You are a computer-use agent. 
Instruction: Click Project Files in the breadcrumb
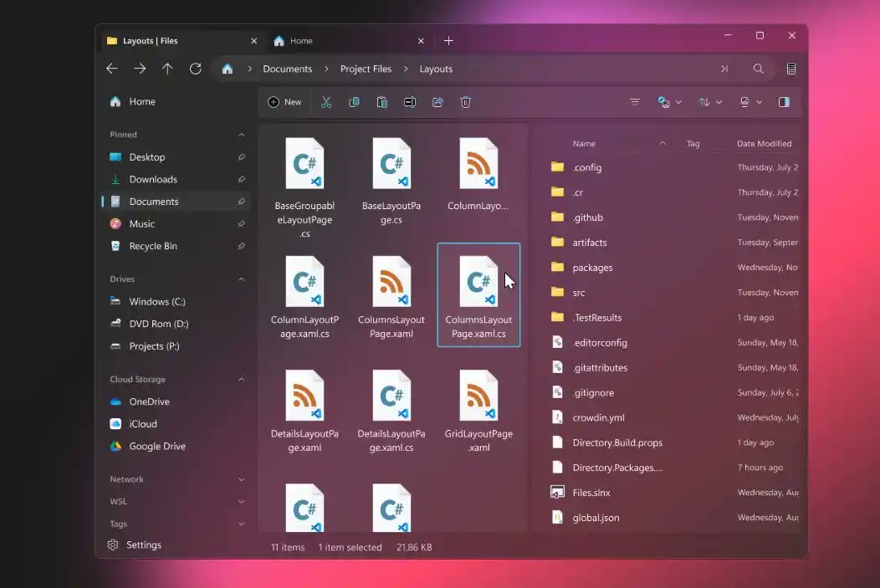pos(366,69)
